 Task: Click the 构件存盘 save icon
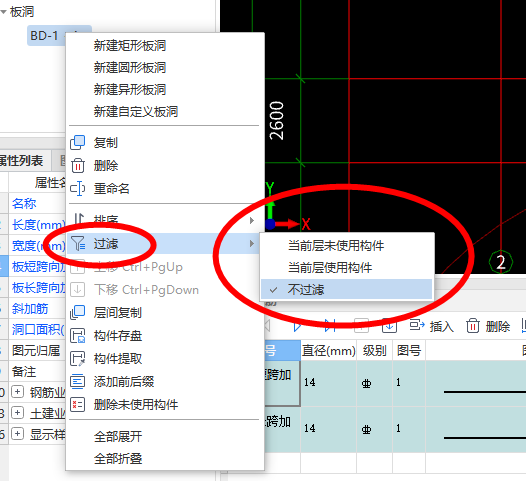tap(77, 336)
